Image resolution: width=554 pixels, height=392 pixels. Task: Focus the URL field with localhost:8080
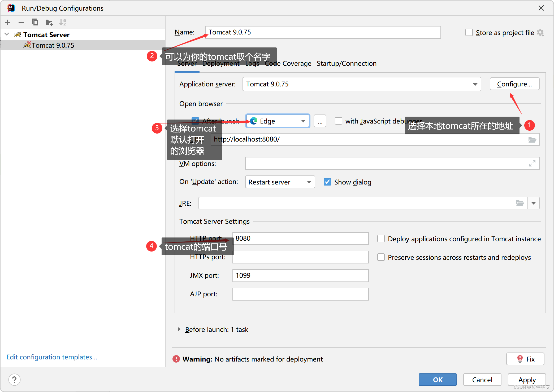375,139
